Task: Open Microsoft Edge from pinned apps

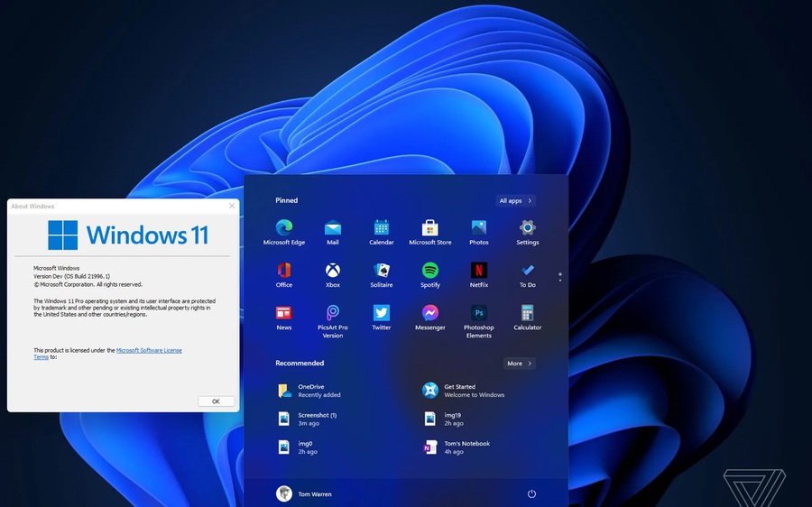Action: 284,232
